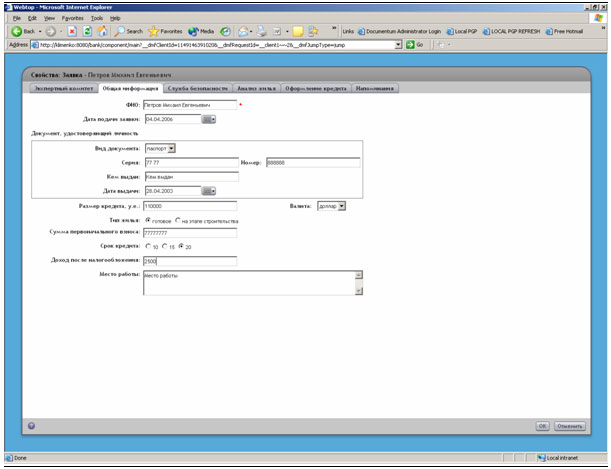Open calendar picker for document issue date
Image resolution: width=611 pixels, height=469 pixels.
[x=208, y=191]
